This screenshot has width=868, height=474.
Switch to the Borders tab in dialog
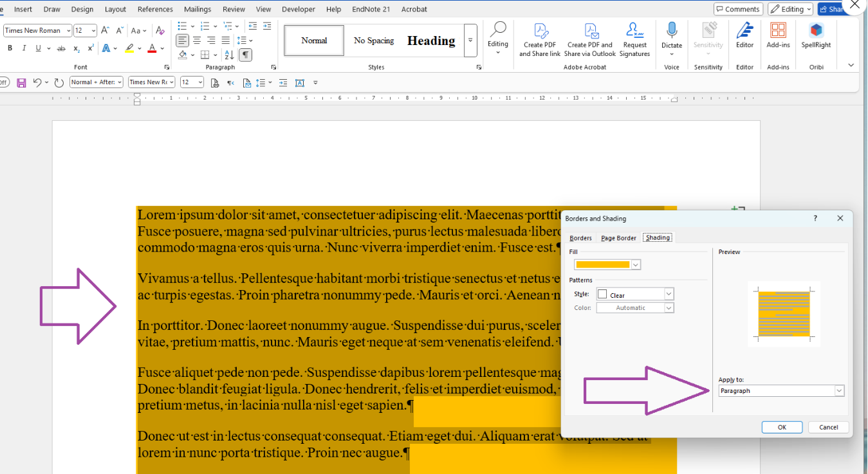point(580,238)
